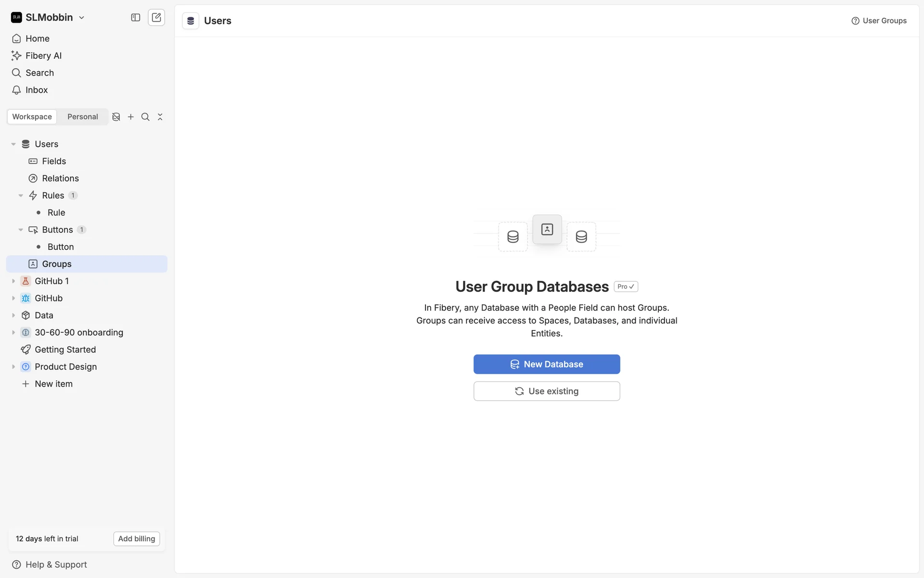This screenshot has height=578, width=924.
Task: Click the sidebar search magnifier icon
Action: coord(145,117)
